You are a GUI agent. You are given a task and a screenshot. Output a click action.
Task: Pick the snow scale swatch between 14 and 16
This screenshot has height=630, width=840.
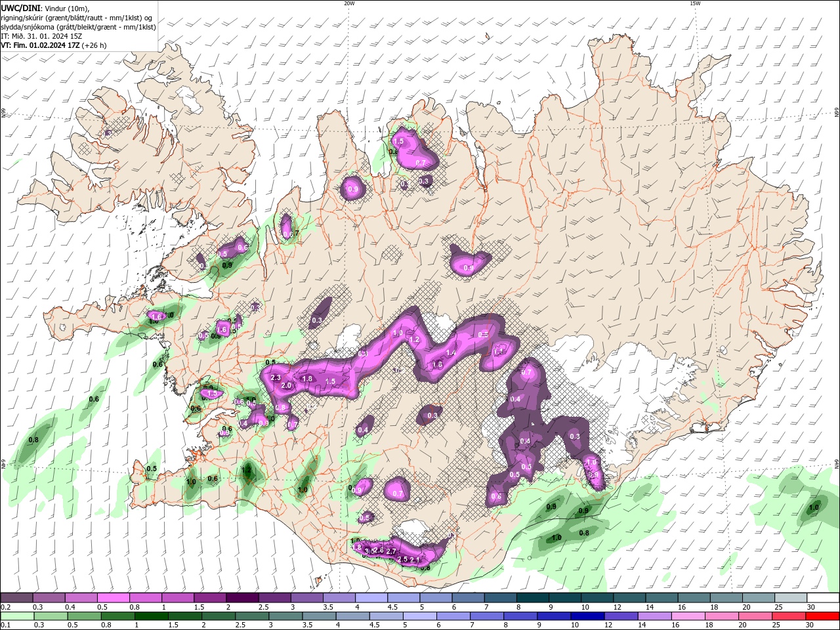click(x=661, y=598)
